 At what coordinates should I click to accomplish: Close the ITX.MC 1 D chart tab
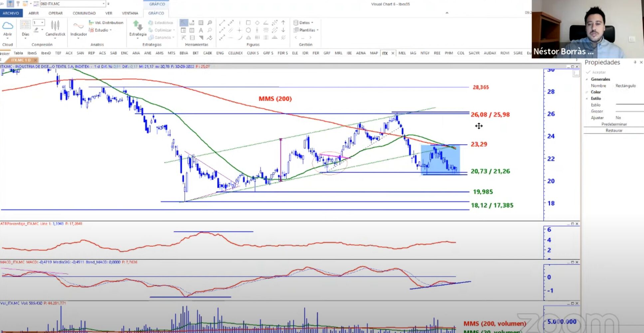point(35,60)
